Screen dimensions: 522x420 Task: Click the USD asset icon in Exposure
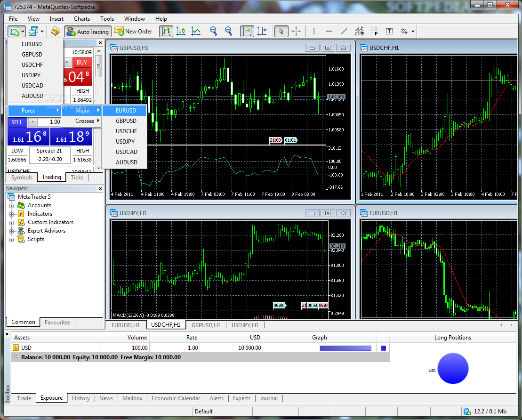16,347
